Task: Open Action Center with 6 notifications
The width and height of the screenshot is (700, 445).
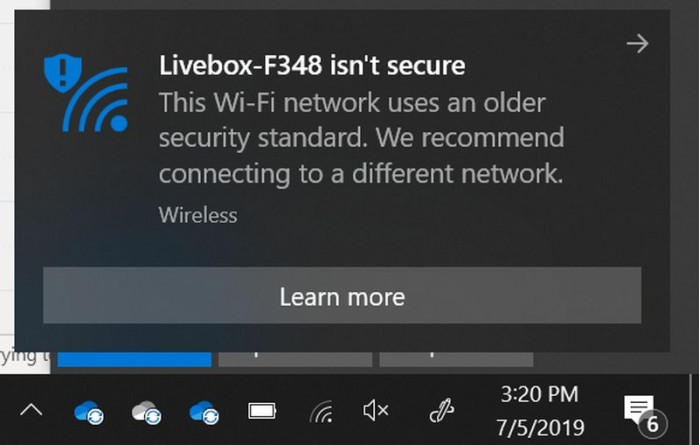Action: [x=638, y=411]
